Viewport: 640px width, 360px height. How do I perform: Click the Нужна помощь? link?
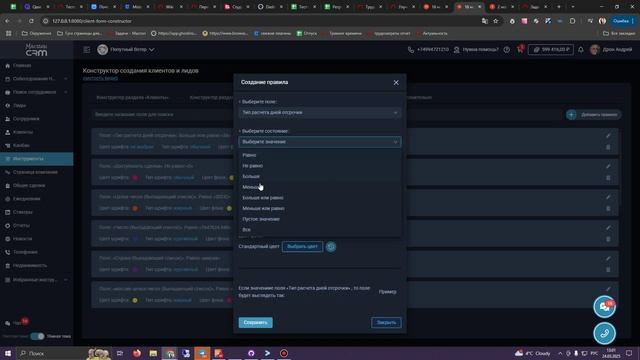[476, 50]
